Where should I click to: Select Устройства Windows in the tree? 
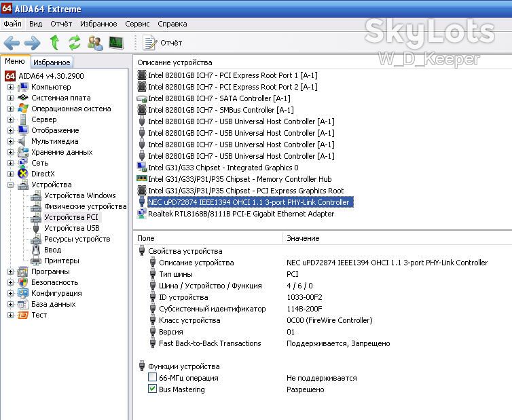(79, 195)
